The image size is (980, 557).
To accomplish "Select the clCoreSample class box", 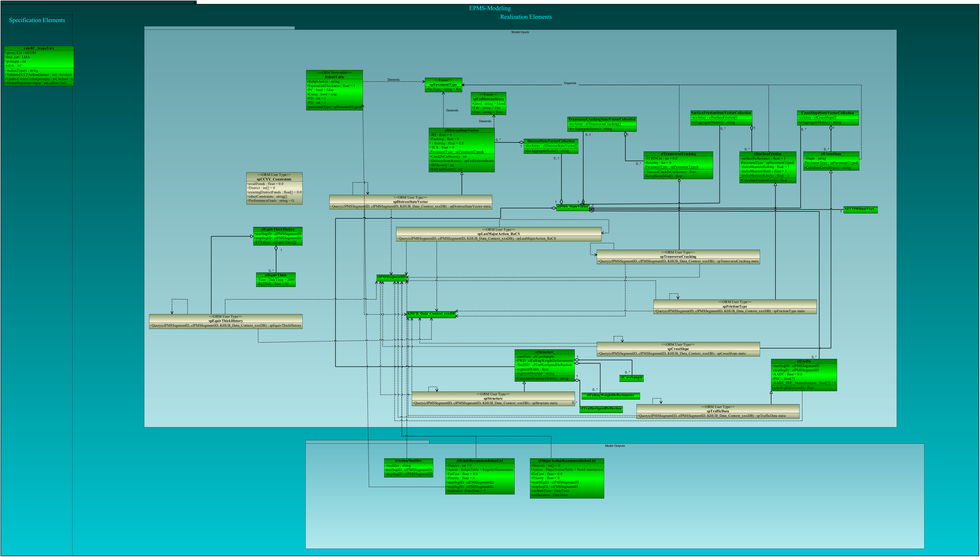I will (x=631, y=378).
